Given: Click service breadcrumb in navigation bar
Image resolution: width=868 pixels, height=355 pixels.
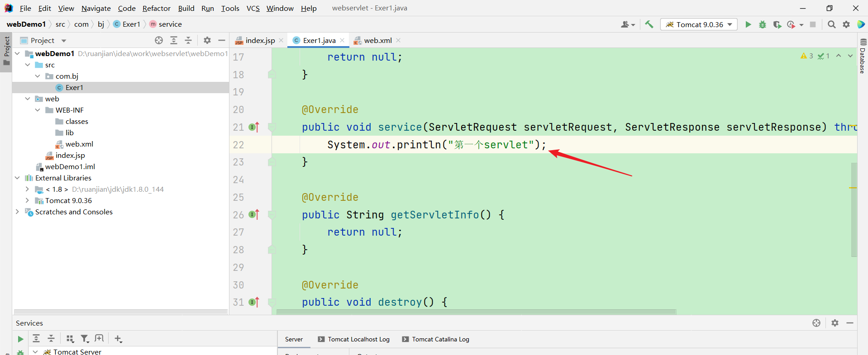Looking at the screenshot, I should point(166,24).
